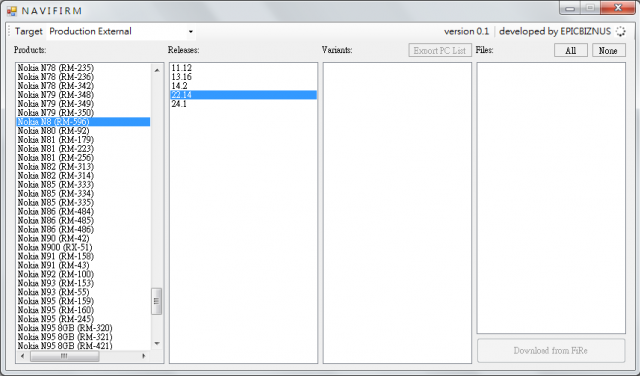
Task: Select Nokia N85 (RM-335) product
Action: 83,202
